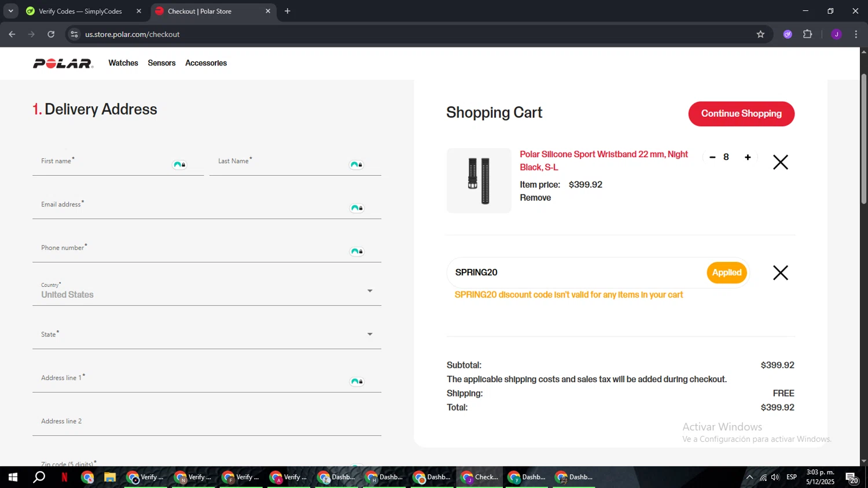Open the Windows Start menu
868x488 pixels.
[x=13, y=477]
